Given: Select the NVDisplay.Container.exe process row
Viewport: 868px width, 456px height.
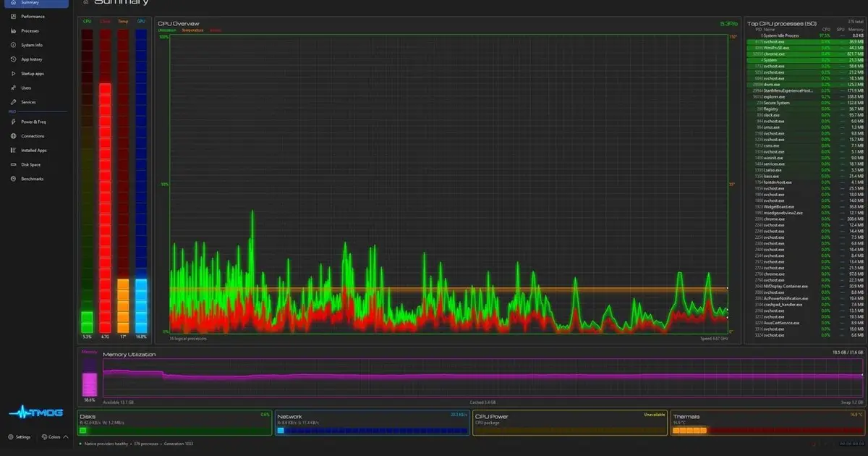Looking at the screenshot, I should click(x=806, y=286).
